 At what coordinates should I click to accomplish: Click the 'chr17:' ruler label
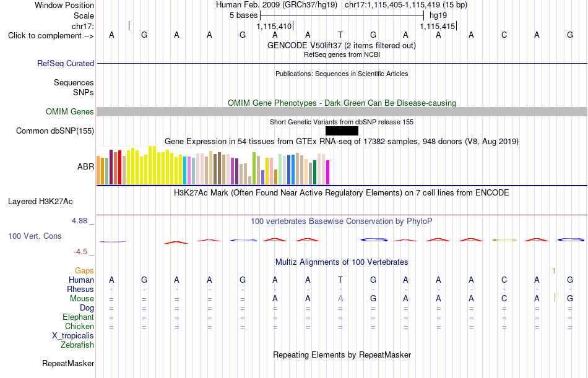click(82, 26)
